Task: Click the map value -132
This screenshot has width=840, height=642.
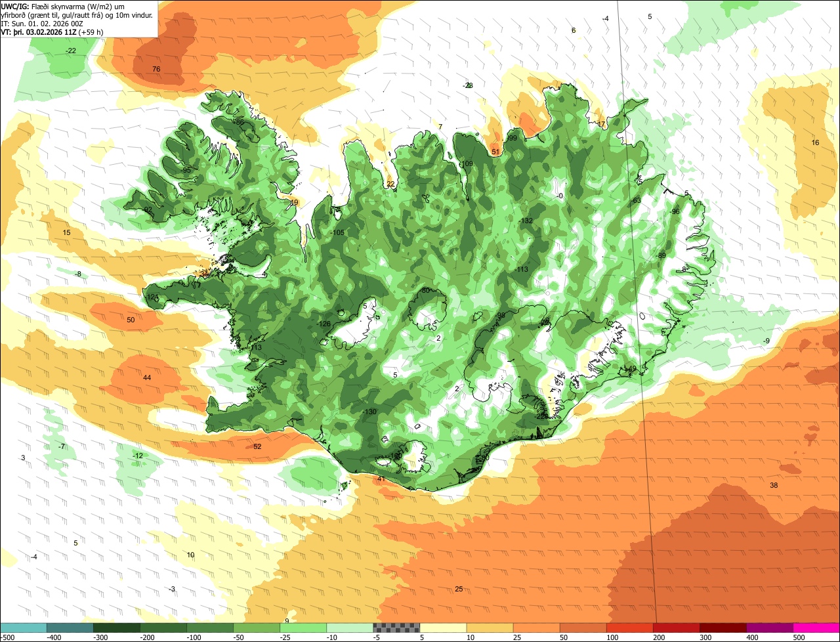Action: pos(525,221)
